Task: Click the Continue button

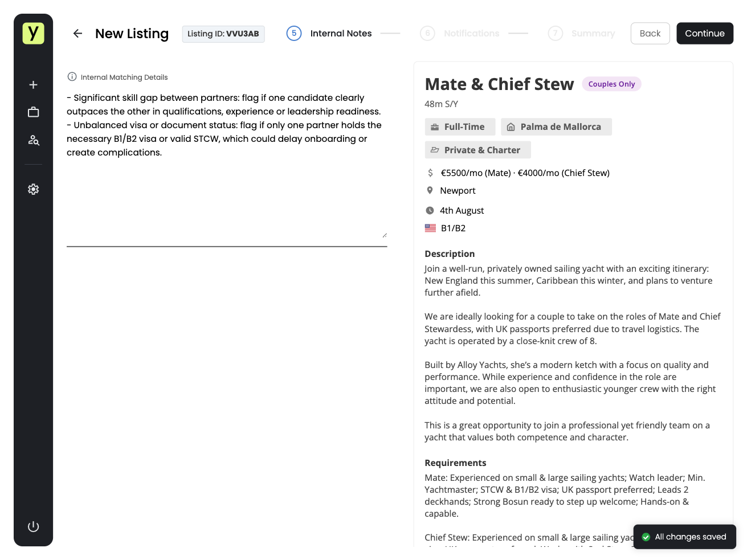Action: click(705, 34)
